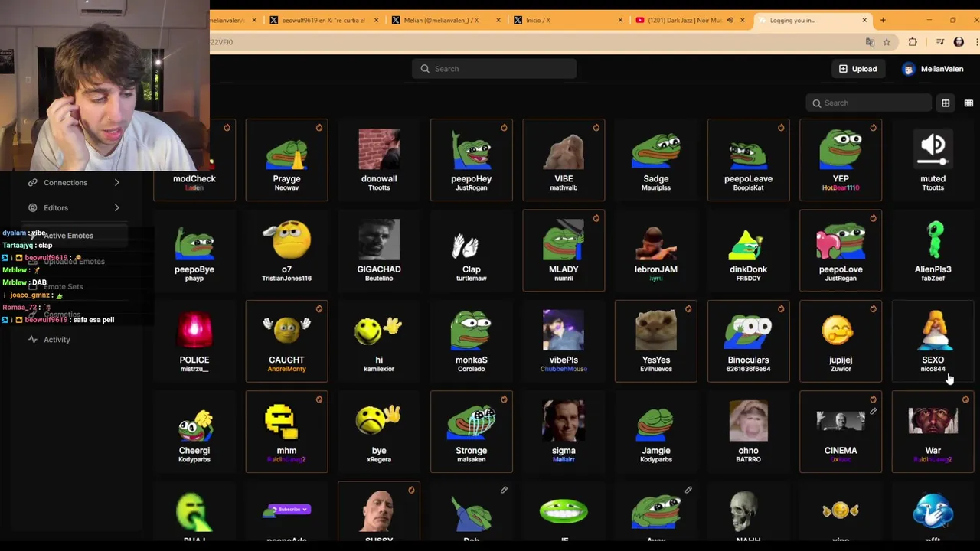Select the Prayge emote
Viewport: 980px width, 551px height.
[286, 160]
